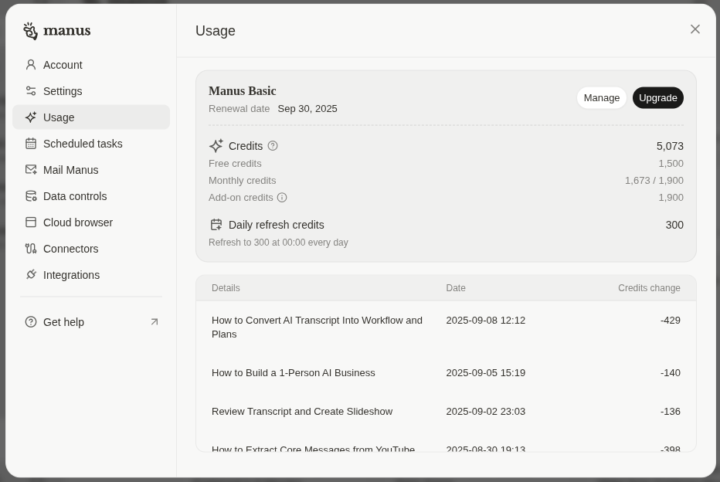720x482 pixels.
Task: Click the date 2025-09-02 23:03
Action: pyautogui.click(x=485, y=411)
